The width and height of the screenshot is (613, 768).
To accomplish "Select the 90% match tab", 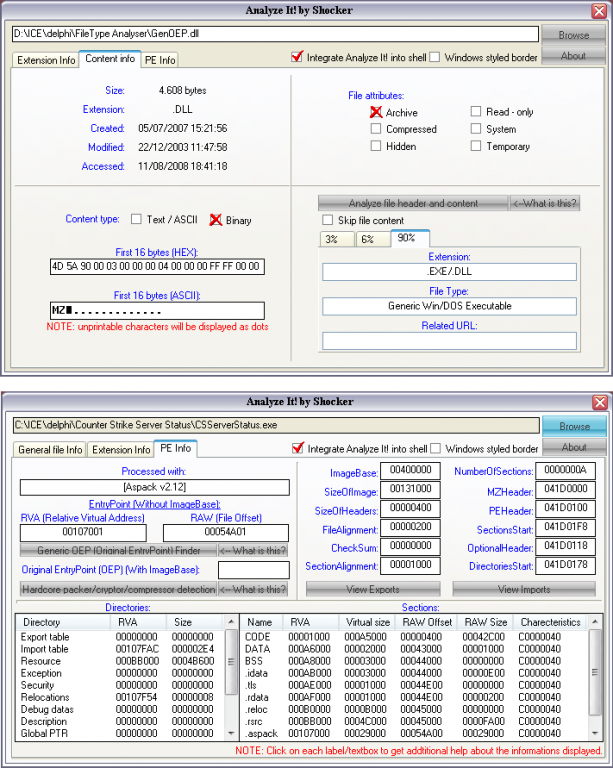I will [410, 238].
